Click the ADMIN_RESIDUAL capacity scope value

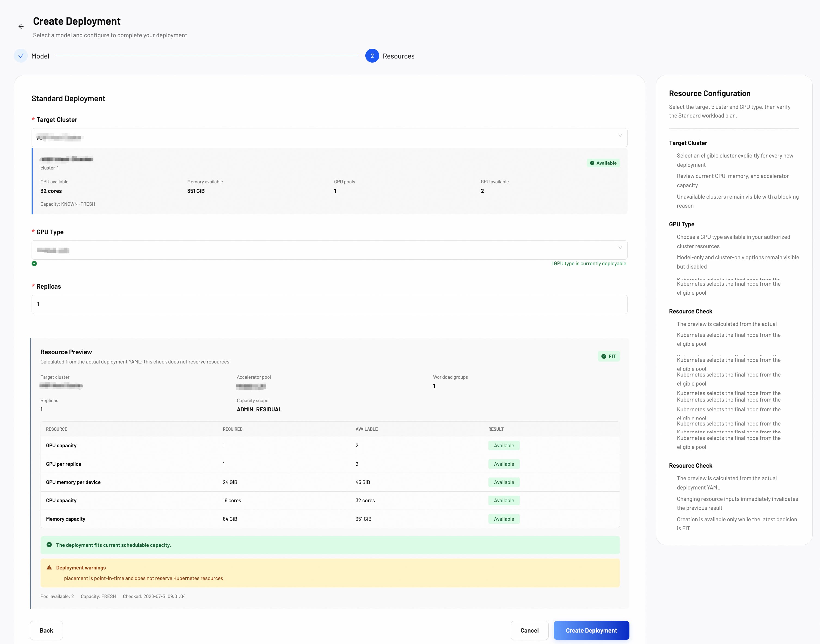click(x=259, y=409)
